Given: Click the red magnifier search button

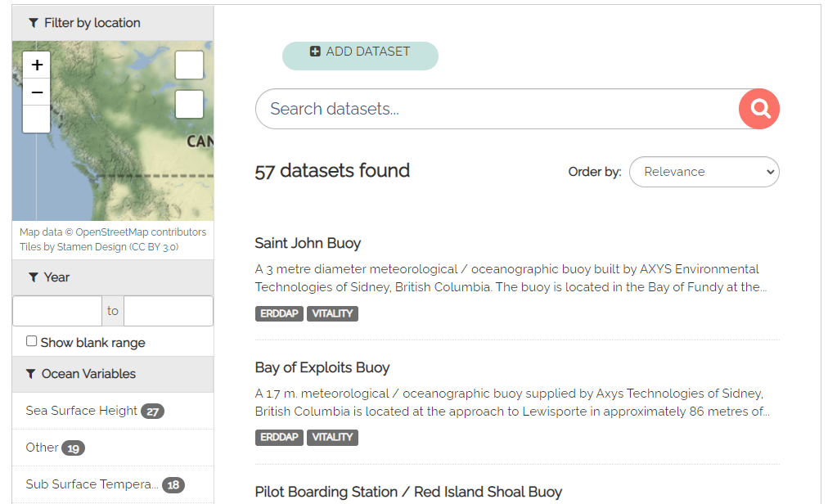Looking at the screenshot, I should click(759, 109).
